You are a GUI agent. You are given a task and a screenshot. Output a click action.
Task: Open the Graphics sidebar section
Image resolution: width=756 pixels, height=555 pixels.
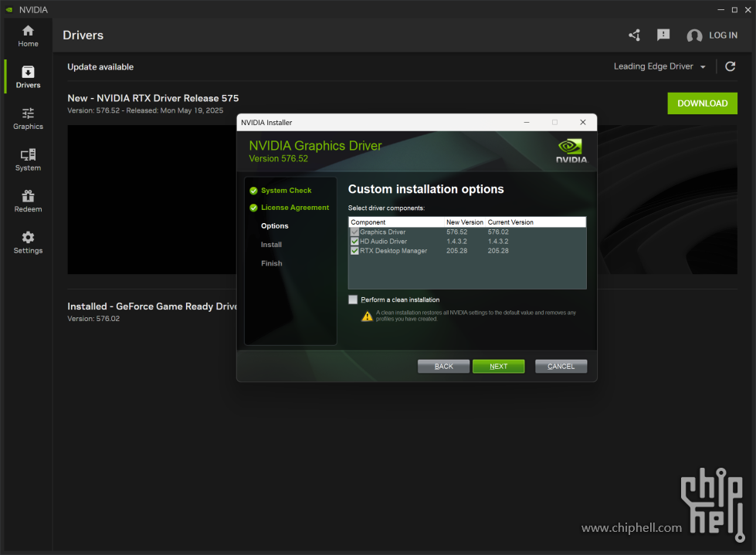(x=28, y=119)
